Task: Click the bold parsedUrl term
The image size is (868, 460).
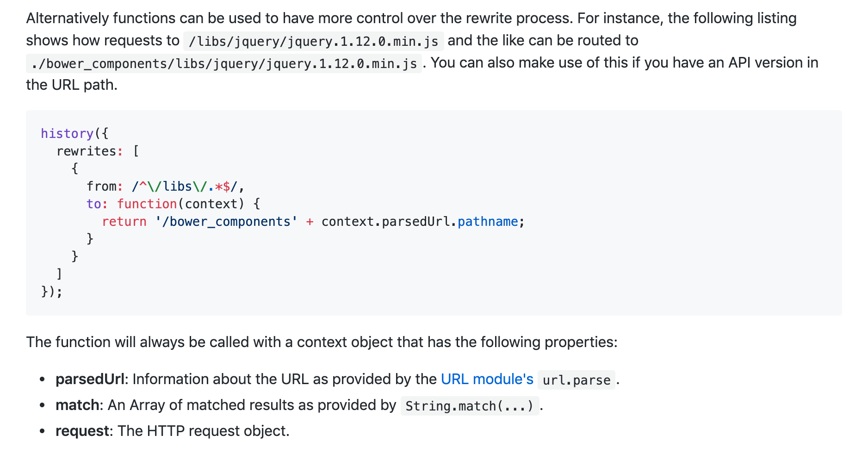Action: pos(90,379)
